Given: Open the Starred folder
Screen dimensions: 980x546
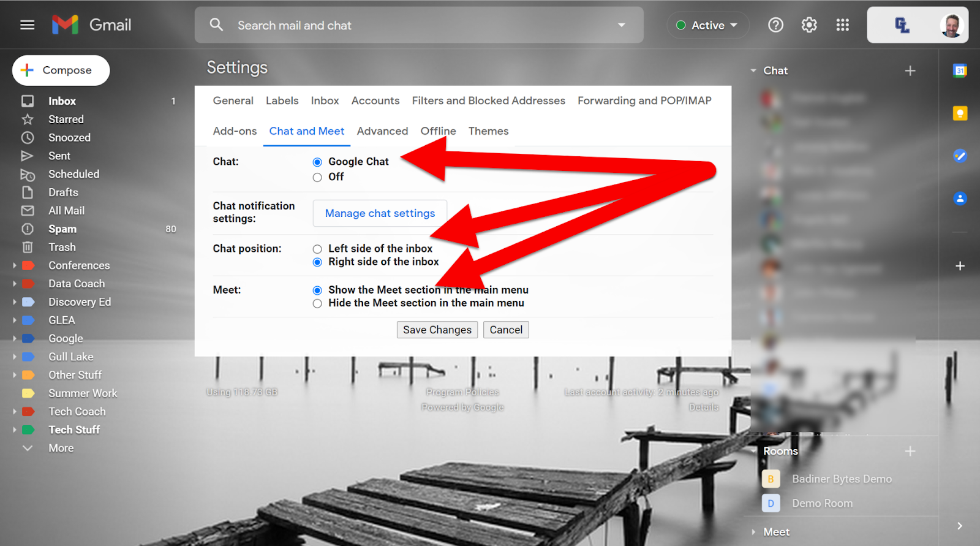Looking at the screenshot, I should click(x=66, y=119).
